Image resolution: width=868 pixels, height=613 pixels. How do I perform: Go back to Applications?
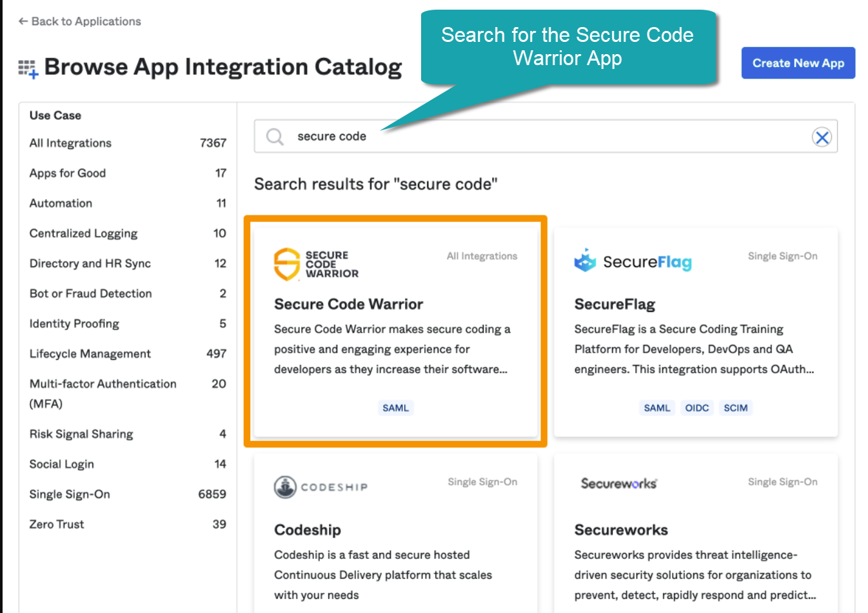pos(79,21)
